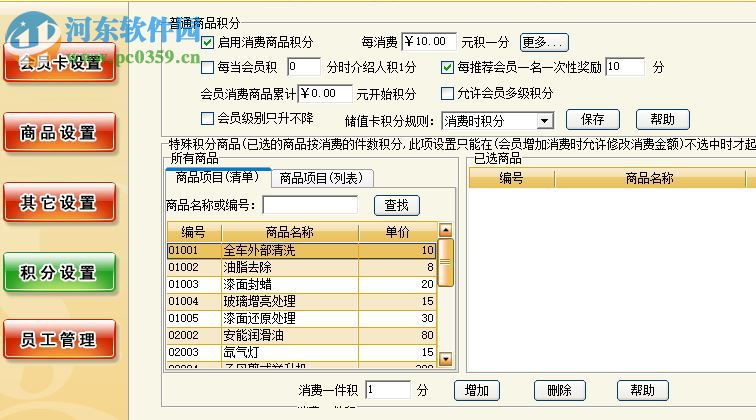Select row 01005 漆面还原处理
Image resolution: width=756 pixels, height=420 pixels.
301,318
